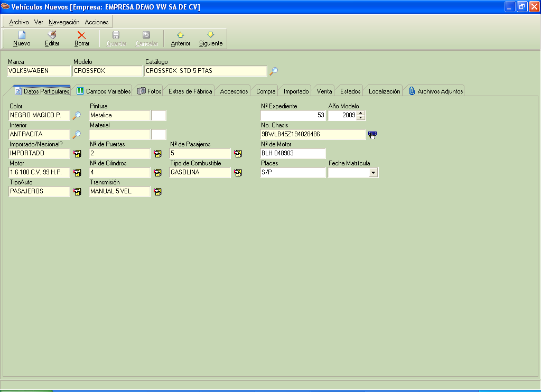Click the Nº de Puertas field 2
541x392 pixels.
click(x=119, y=153)
